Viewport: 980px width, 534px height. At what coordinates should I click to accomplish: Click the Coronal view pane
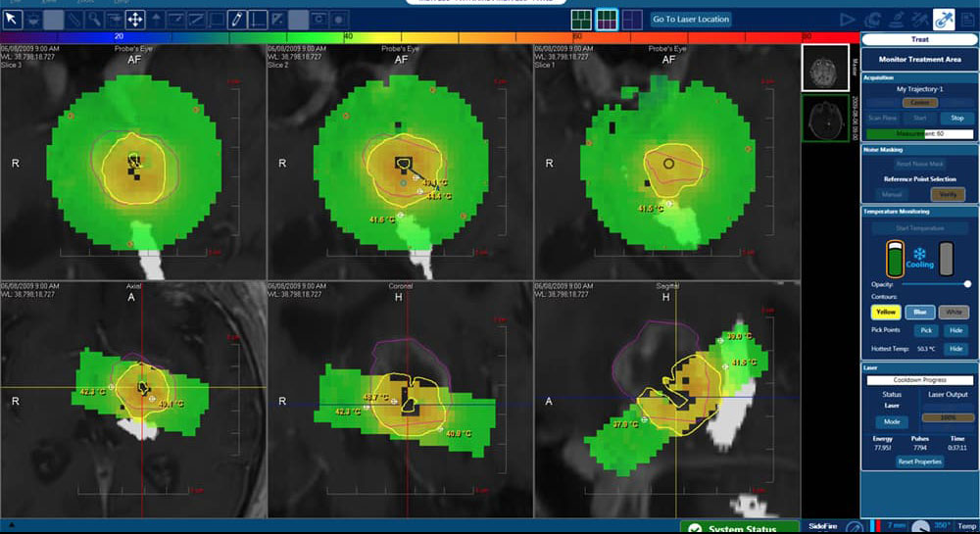pyautogui.click(x=401, y=400)
